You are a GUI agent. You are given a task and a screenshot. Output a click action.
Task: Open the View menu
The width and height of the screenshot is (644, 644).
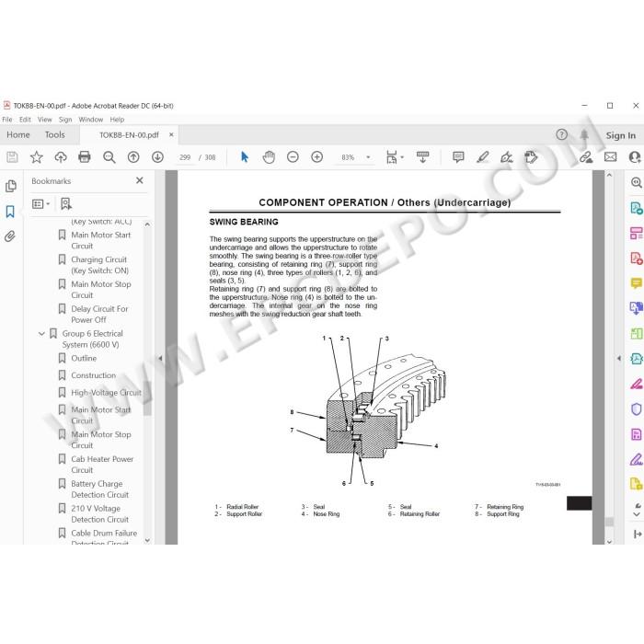[x=45, y=120]
